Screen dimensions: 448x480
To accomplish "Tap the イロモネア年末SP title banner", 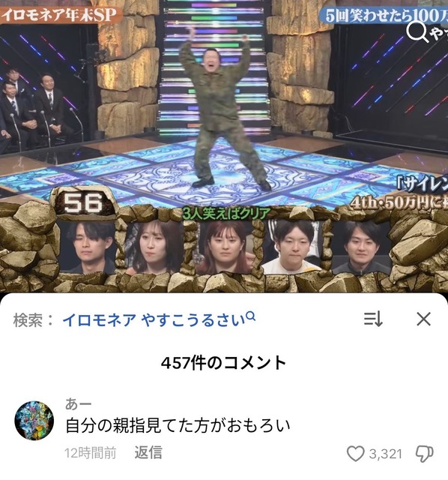I will point(59,14).
